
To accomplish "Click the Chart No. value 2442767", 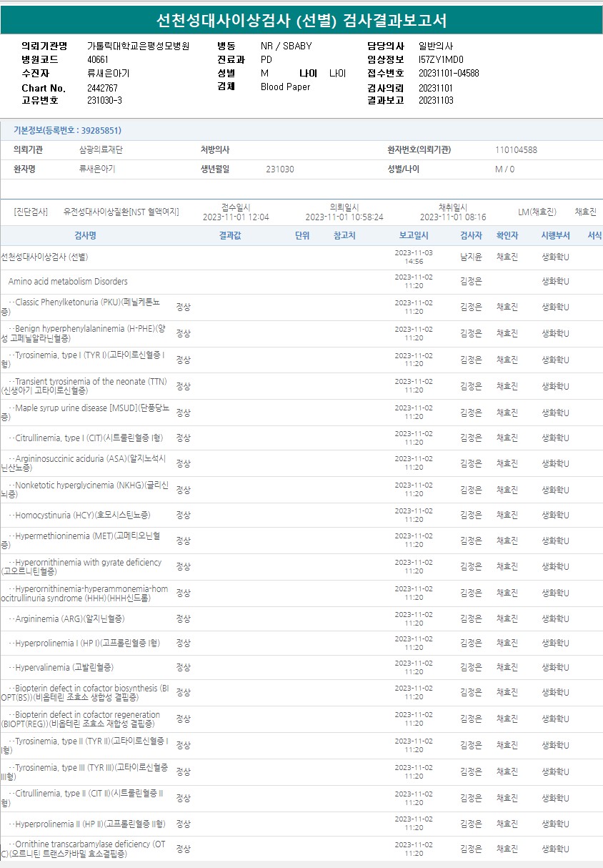I will pyautogui.click(x=102, y=88).
